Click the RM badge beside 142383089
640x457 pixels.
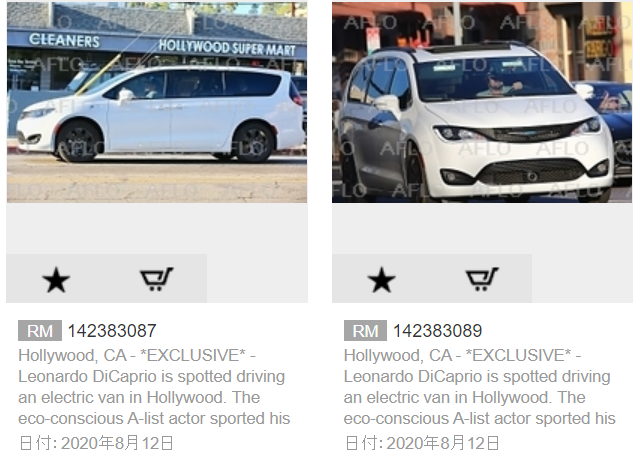coord(365,331)
